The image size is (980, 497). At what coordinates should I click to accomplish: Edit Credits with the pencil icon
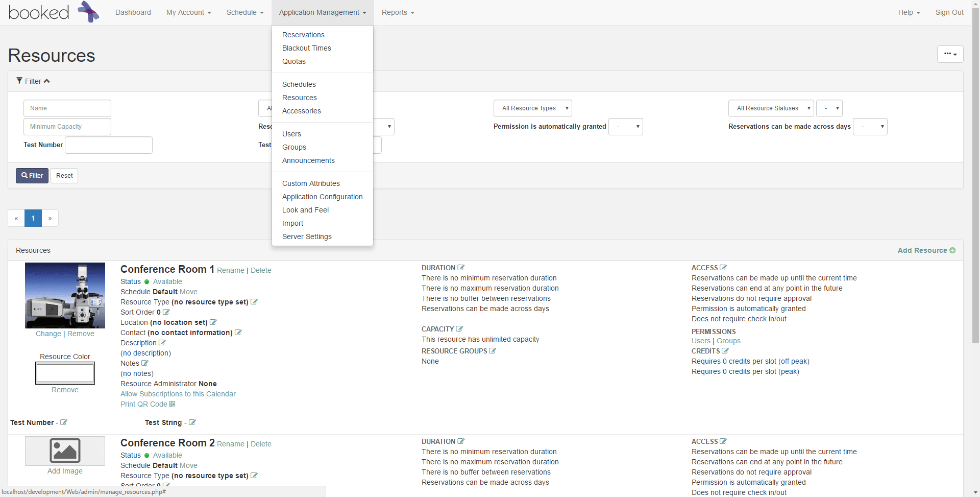coord(725,351)
